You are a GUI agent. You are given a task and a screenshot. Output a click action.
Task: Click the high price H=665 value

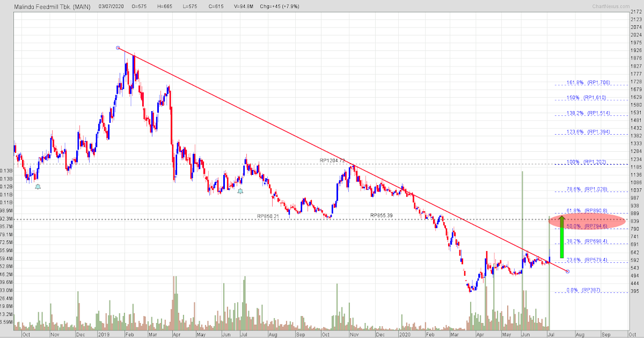166,6
